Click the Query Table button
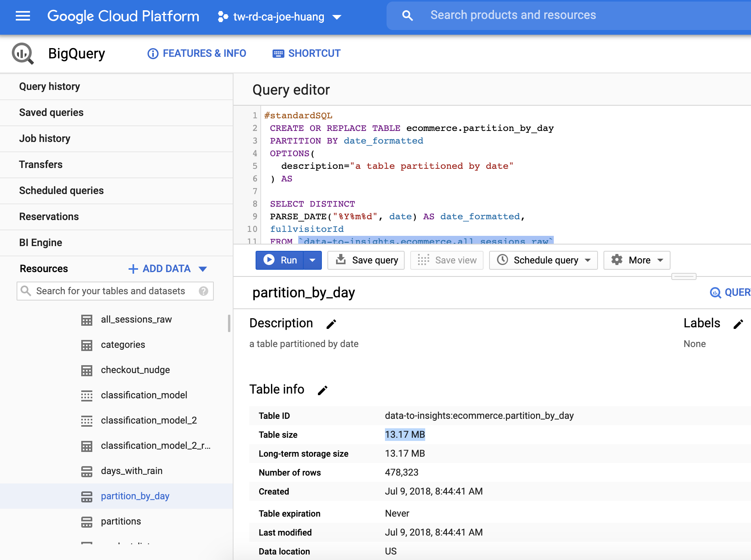 point(730,293)
